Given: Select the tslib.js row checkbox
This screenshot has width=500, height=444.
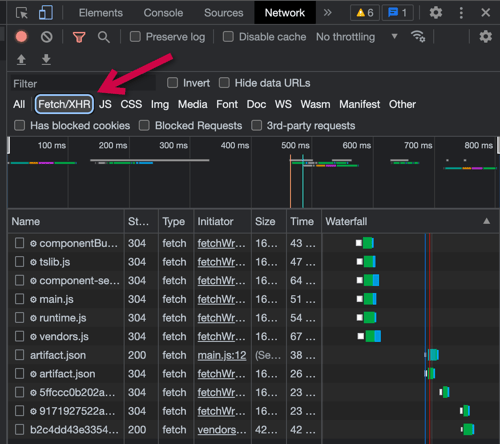Looking at the screenshot, I should click(19, 262).
